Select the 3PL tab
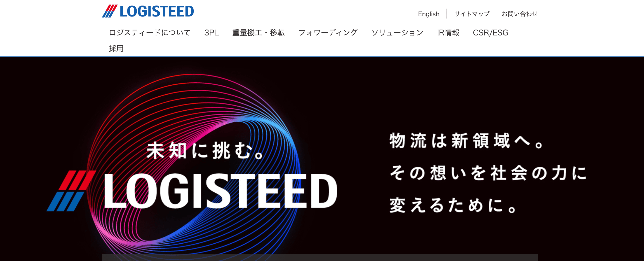The height and width of the screenshot is (261, 644). coord(212,32)
